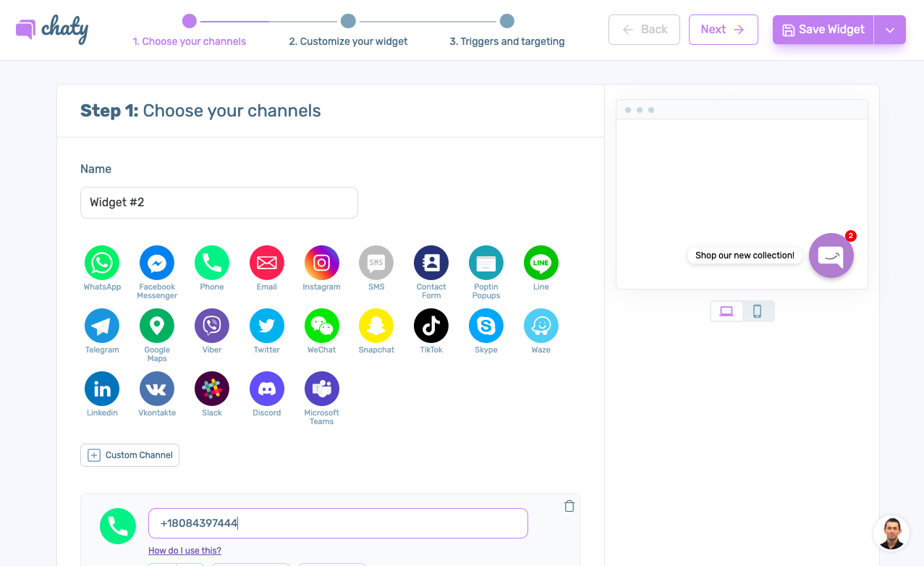
Task: Select the Contact Form channel
Action: coord(431,263)
